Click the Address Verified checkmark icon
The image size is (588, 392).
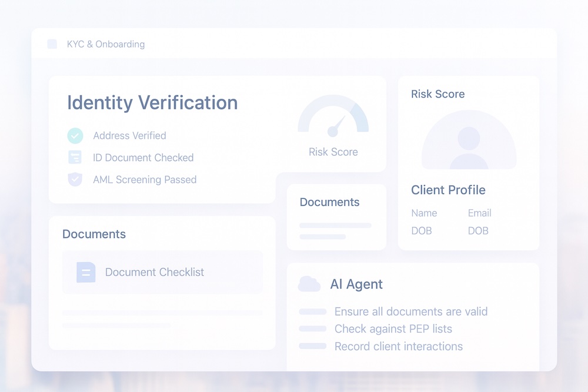[x=75, y=136]
